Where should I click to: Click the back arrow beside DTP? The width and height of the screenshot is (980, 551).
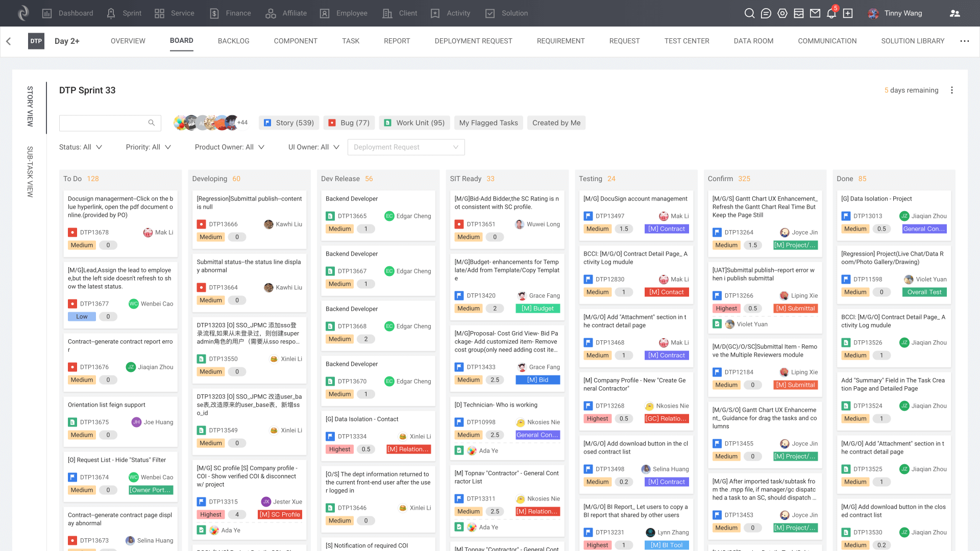(9, 41)
